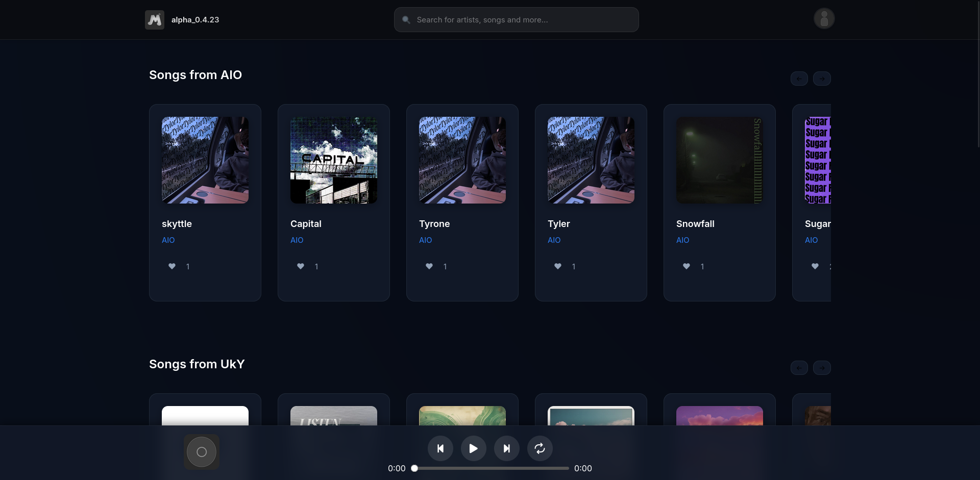
Task: Open Capital album cover
Action: click(x=334, y=160)
